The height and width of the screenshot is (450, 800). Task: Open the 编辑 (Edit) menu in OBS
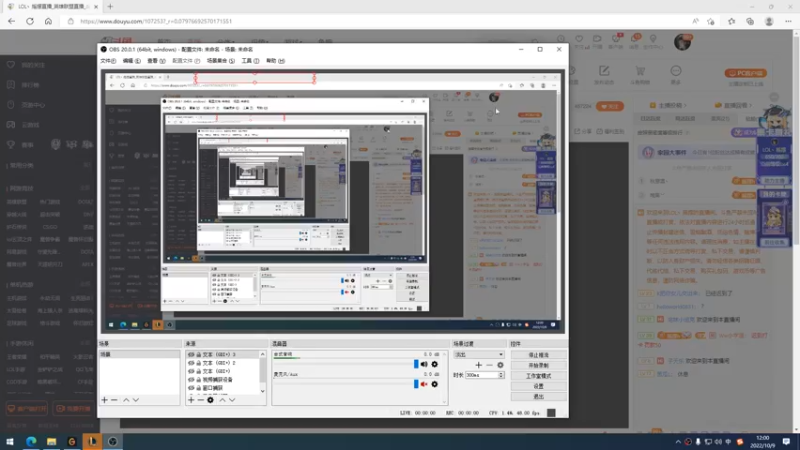pos(131,61)
